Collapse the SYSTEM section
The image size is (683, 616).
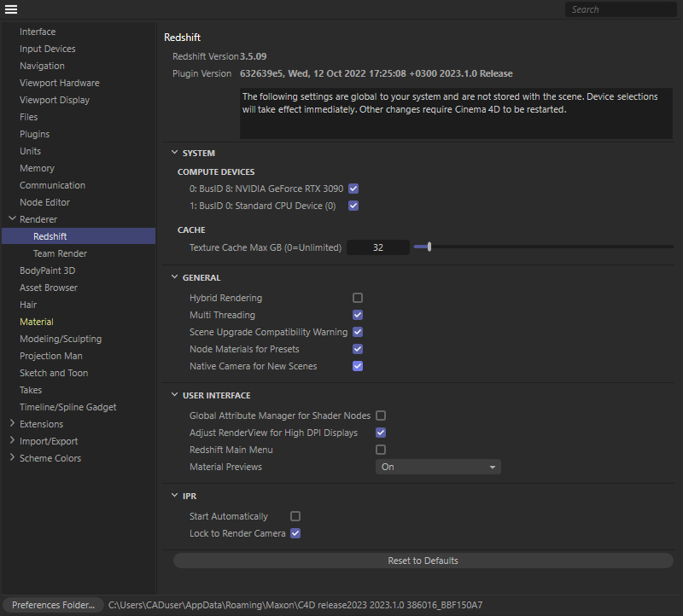[x=175, y=153]
